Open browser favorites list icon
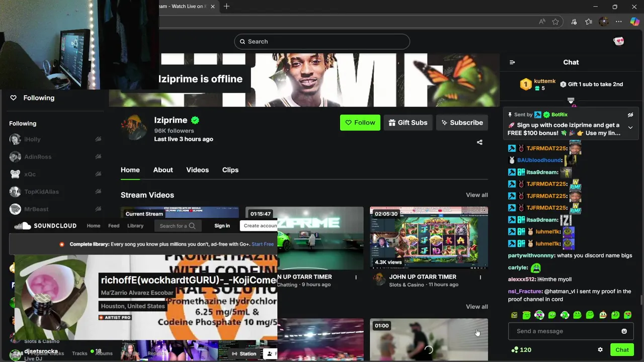 coord(589,22)
